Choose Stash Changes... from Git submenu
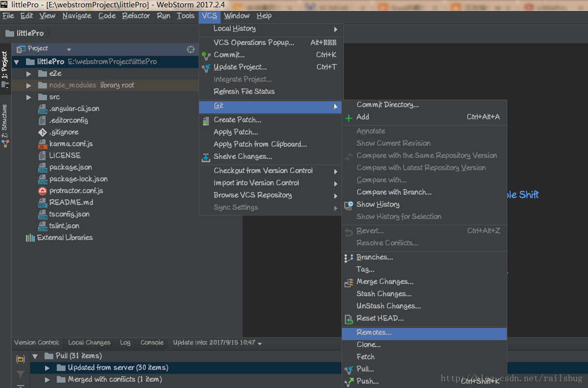Screen dimensions: 588x388 (x=424, y=294)
